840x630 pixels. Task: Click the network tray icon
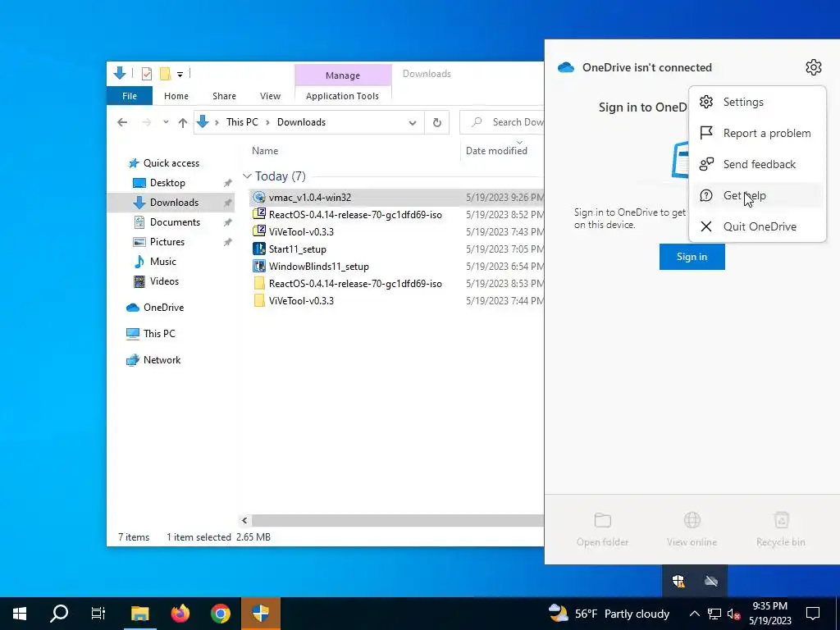(x=714, y=614)
